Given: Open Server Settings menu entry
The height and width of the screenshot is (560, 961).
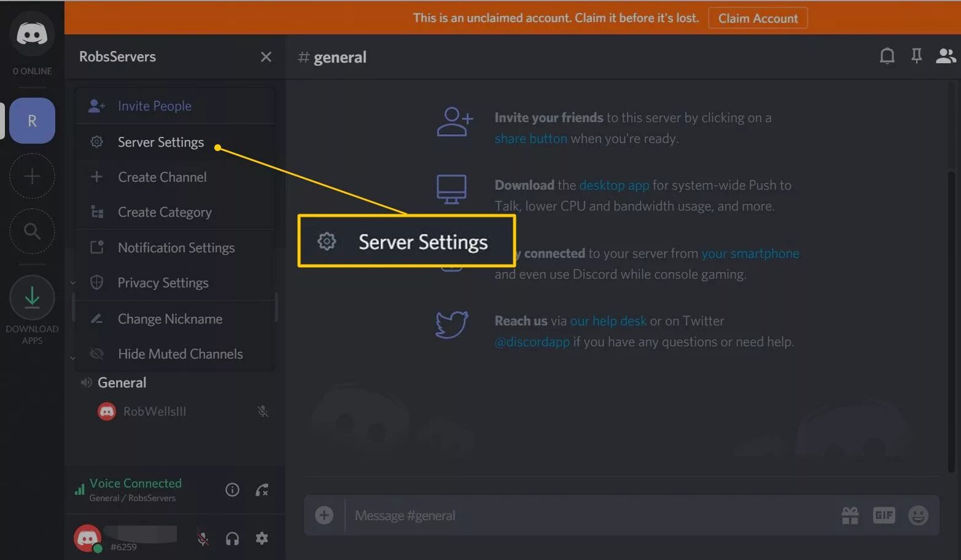Looking at the screenshot, I should pos(175,142).
